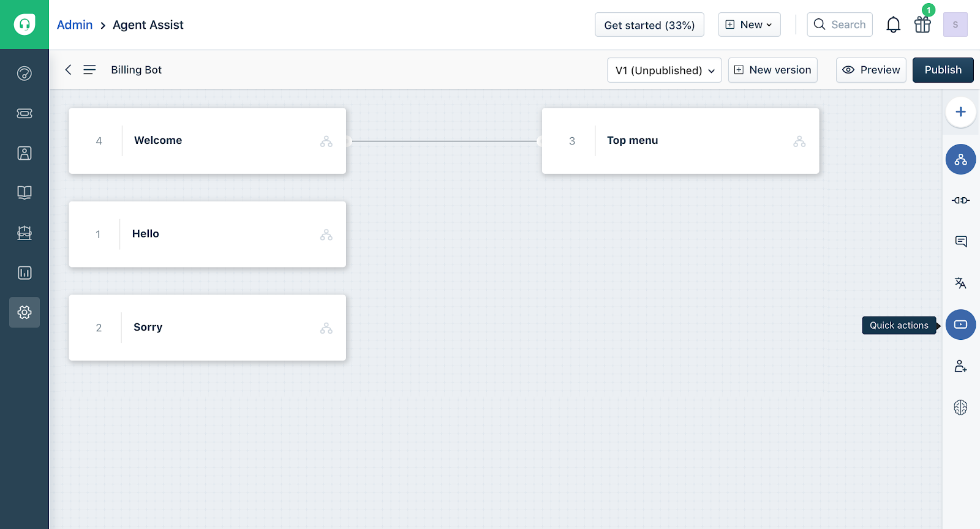Screen dimensions: 980x529
Task: Open the notifications bell
Action: pyautogui.click(x=894, y=24)
